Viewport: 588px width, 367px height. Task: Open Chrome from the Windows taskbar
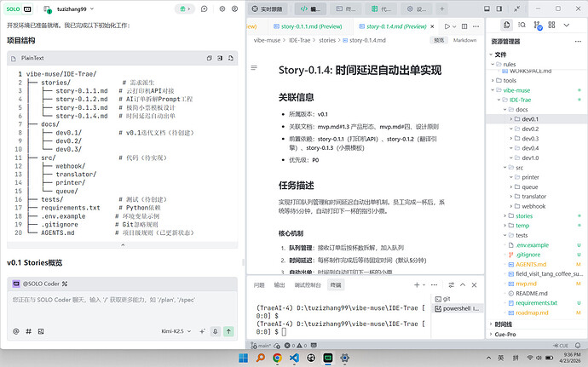pyautogui.click(x=277, y=358)
